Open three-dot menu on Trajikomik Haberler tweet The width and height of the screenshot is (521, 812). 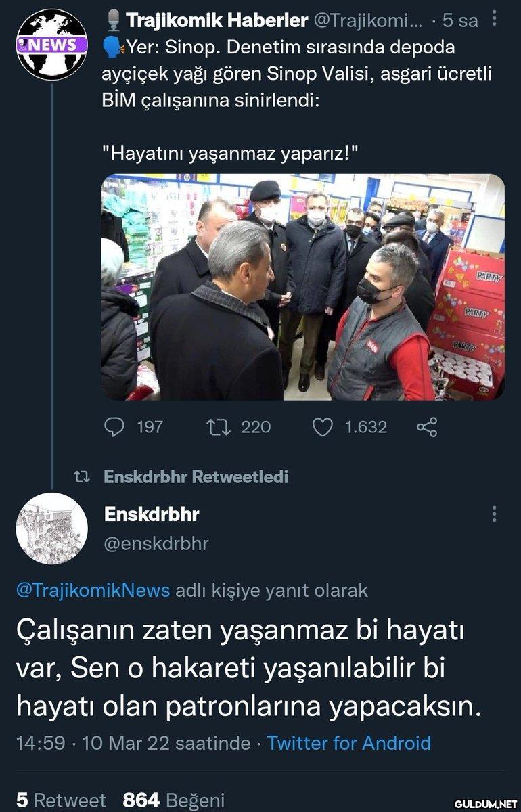coord(495,20)
